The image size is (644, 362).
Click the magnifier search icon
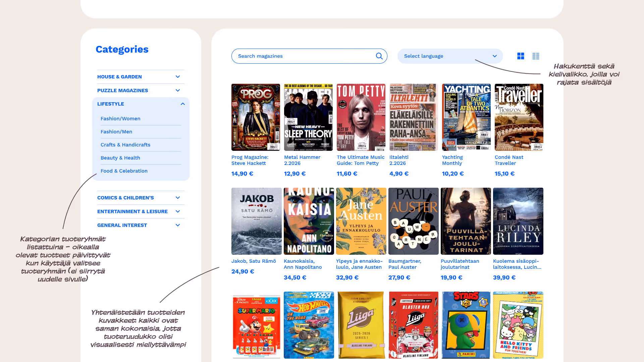(379, 56)
